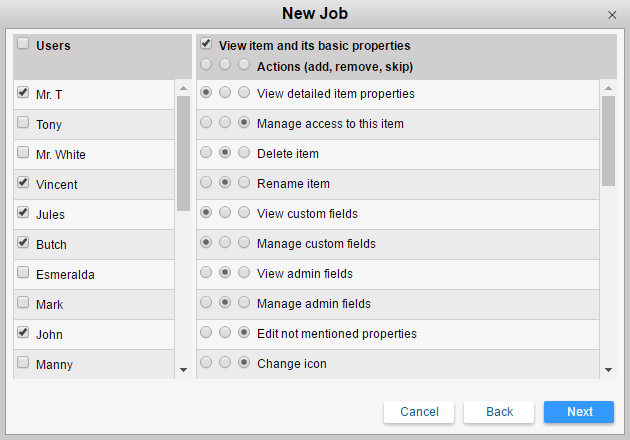Cancel the new job
The height and width of the screenshot is (440, 630).
coord(419,412)
